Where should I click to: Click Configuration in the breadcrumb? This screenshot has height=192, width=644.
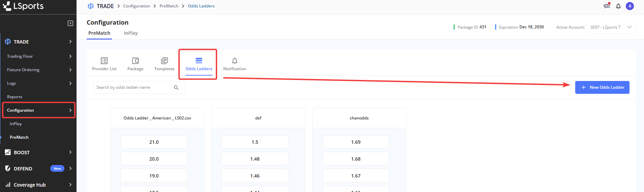click(137, 6)
